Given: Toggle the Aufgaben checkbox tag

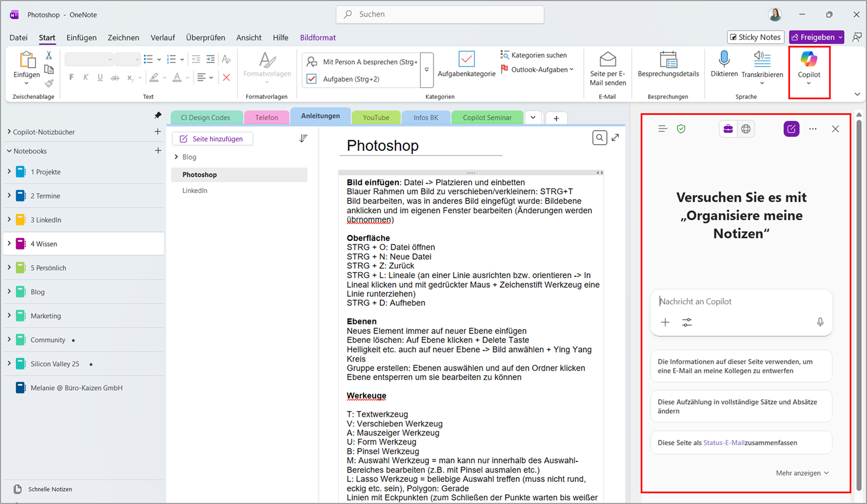Looking at the screenshot, I should point(312,79).
